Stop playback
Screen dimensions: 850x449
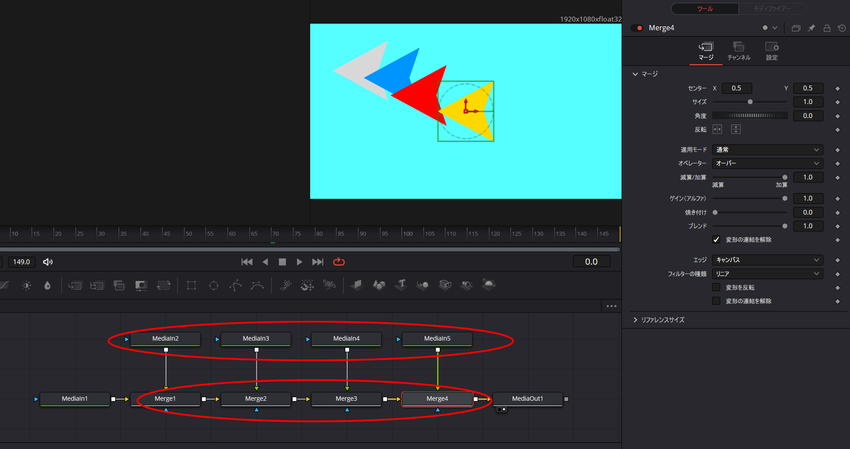point(282,262)
